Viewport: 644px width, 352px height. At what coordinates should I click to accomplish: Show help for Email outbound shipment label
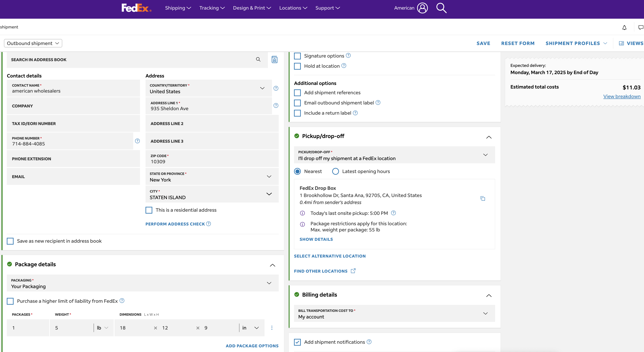point(378,103)
